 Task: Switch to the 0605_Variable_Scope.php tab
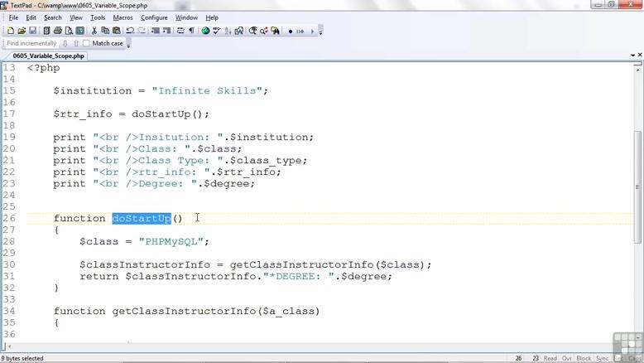(48, 56)
